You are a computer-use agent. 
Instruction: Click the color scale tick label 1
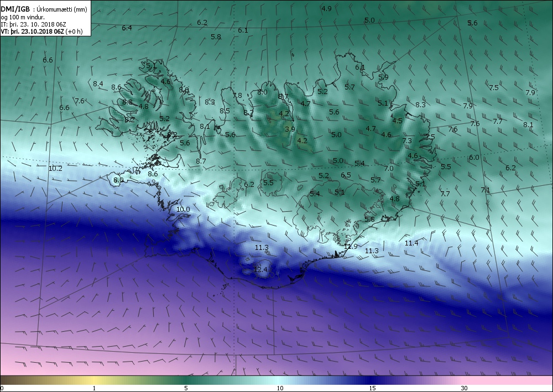click(x=94, y=388)
